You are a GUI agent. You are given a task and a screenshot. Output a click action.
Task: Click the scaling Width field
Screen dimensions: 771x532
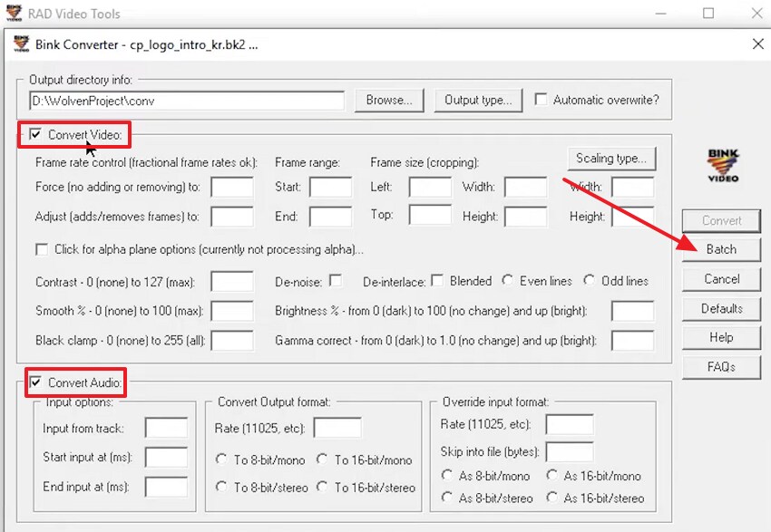coord(633,188)
